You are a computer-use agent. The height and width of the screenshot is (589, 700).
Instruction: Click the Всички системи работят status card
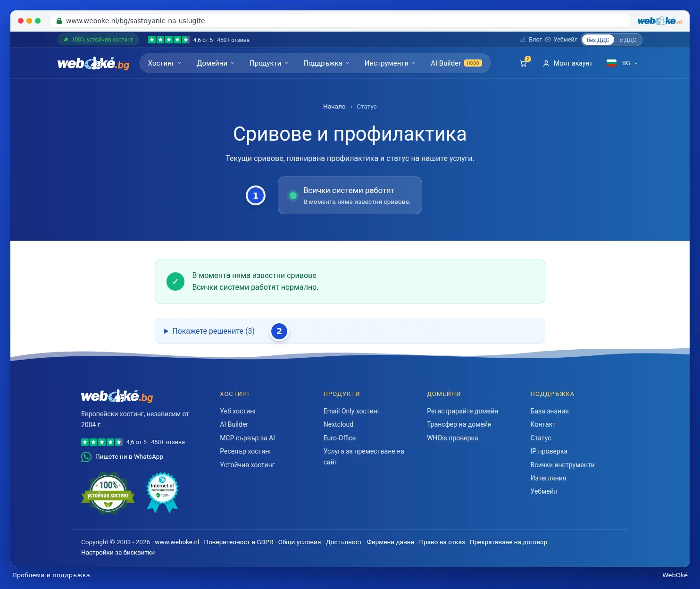click(x=350, y=195)
